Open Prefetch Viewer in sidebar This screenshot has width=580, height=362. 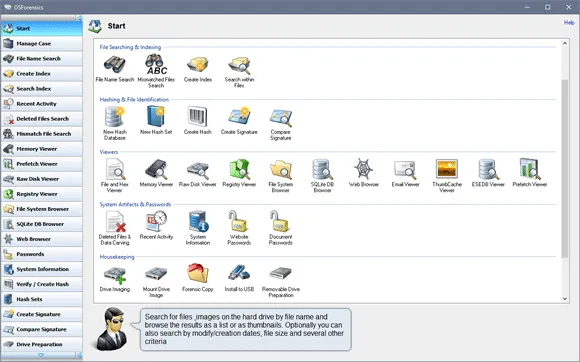[x=41, y=164]
